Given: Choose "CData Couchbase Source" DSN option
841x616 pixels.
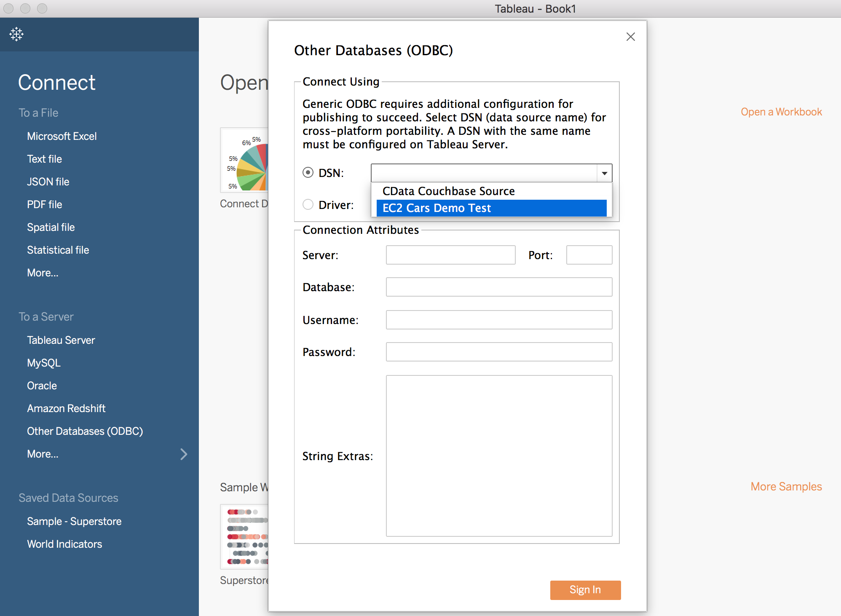Looking at the screenshot, I should [x=448, y=191].
